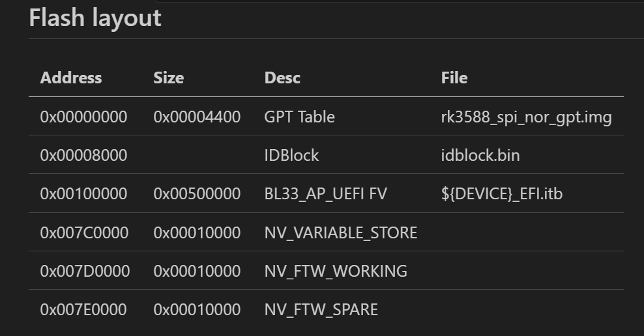Select the NV_FTW_WORKING description cell
The image size is (644, 336).
pos(336,271)
